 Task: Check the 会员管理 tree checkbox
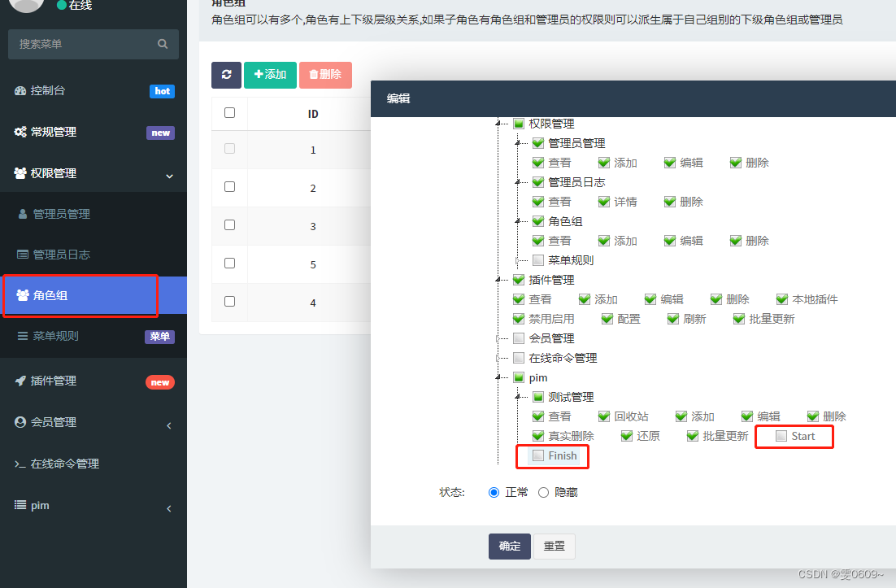519,338
